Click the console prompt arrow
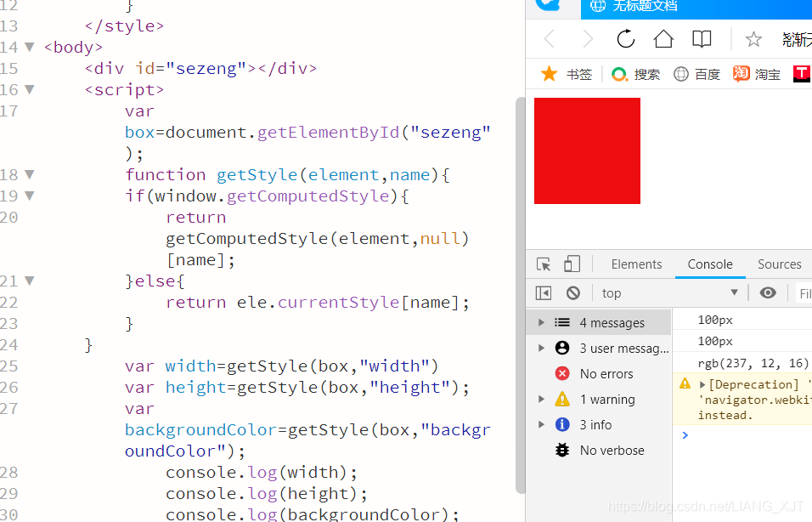The image size is (812, 522). point(685,435)
